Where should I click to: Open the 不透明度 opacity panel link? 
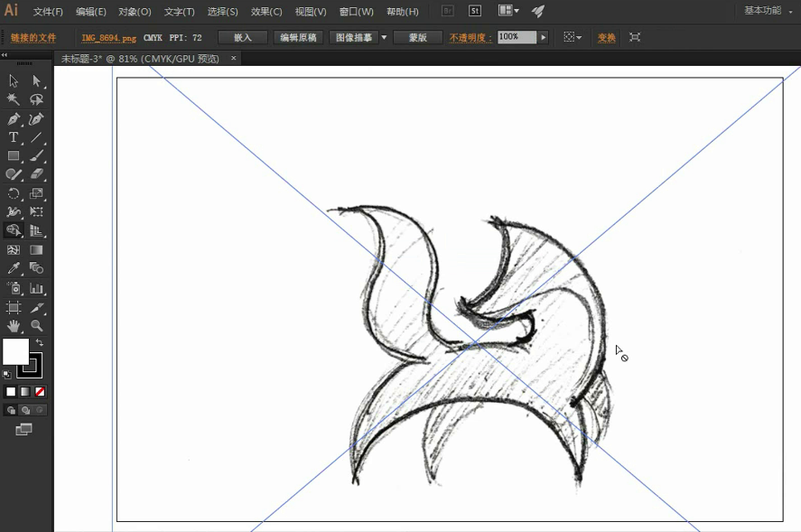[470, 37]
